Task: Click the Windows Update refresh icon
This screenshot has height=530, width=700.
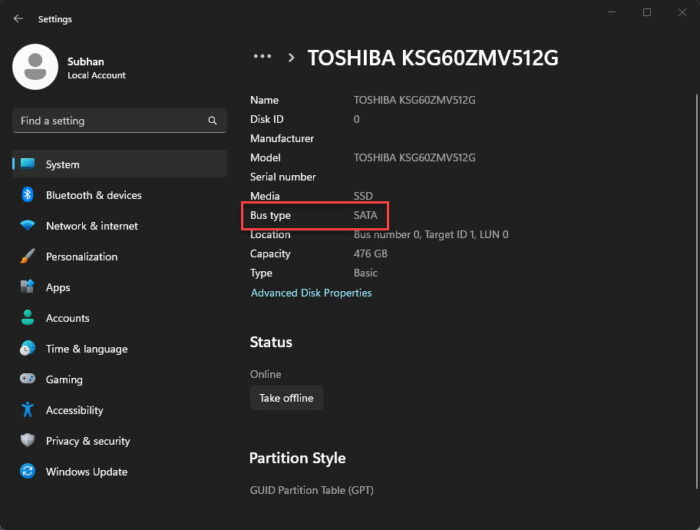Action: [28, 471]
